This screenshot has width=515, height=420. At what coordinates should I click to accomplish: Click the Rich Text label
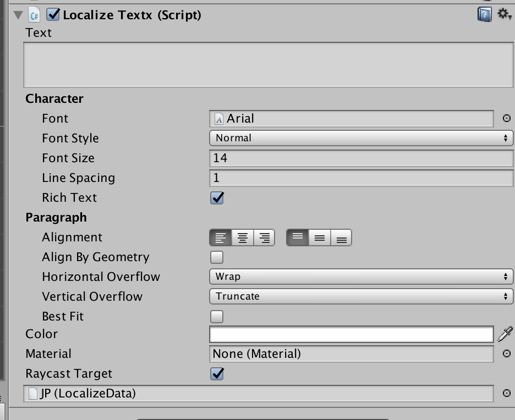click(x=70, y=198)
